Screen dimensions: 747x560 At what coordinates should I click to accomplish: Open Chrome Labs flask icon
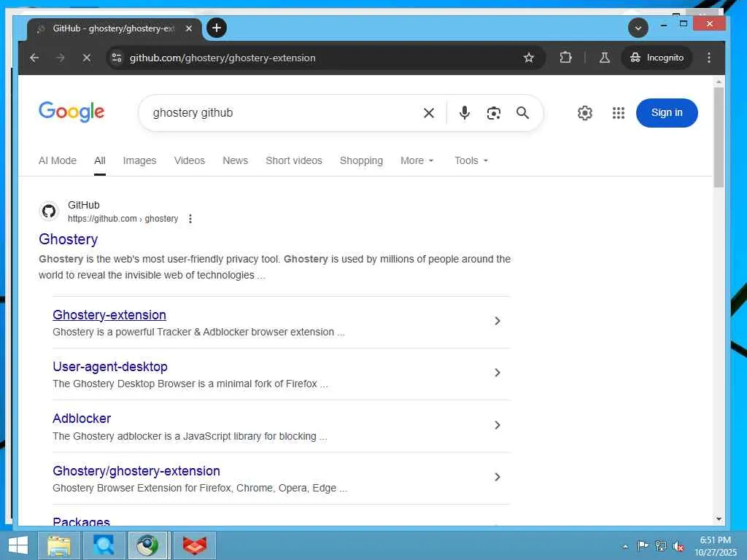(x=605, y=58)
